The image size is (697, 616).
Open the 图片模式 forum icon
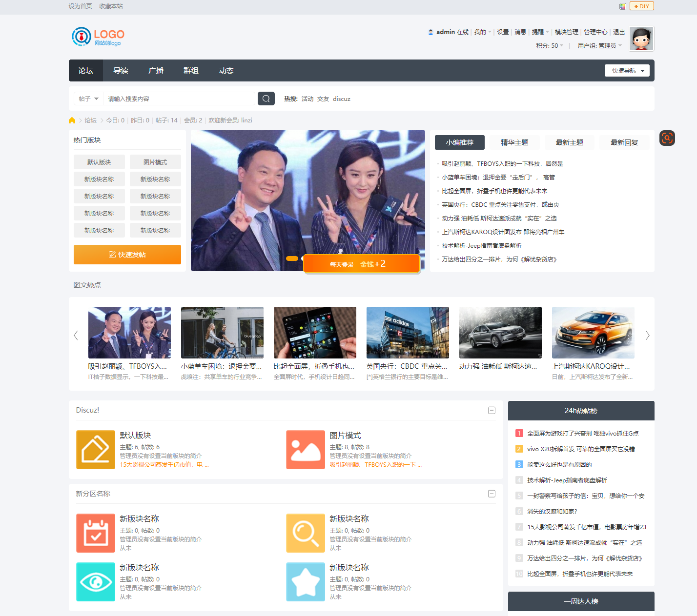click(306, 450)
